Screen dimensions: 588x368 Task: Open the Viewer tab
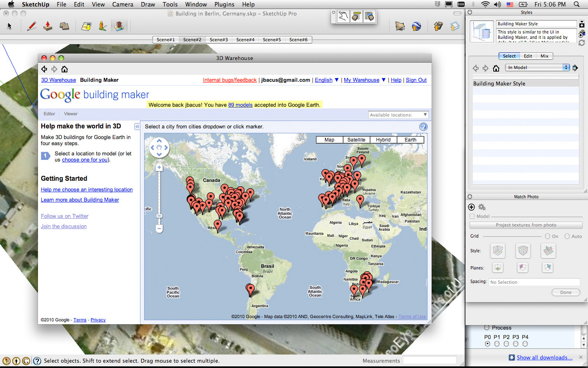pyautogui.click(x=71, y=114)
